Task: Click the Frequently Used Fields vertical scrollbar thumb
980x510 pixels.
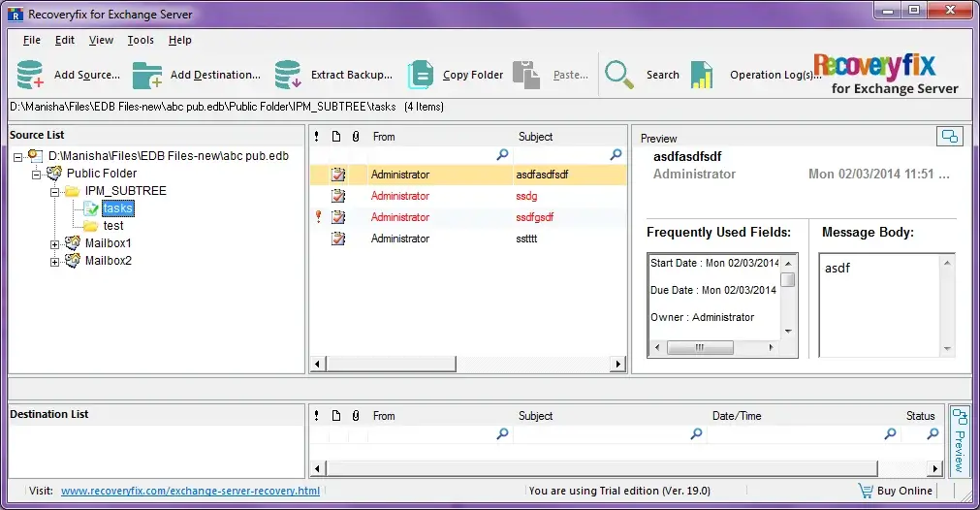Action: (x=788, y=279)
